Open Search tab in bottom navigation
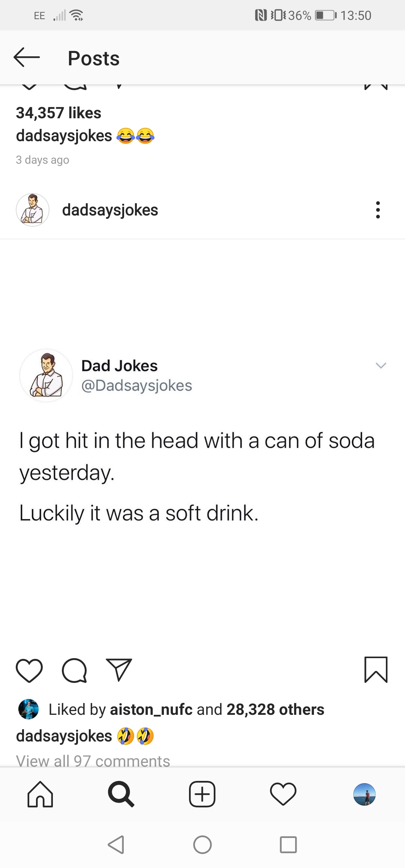The height and width of the screenshot is (868, 405). 121,794
